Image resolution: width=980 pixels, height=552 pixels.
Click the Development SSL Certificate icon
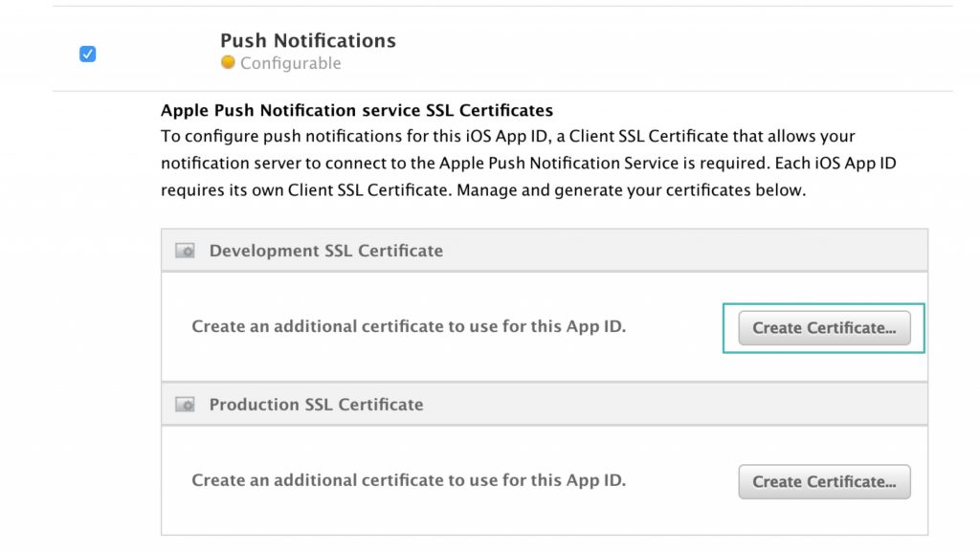click(x=186, y=251)
